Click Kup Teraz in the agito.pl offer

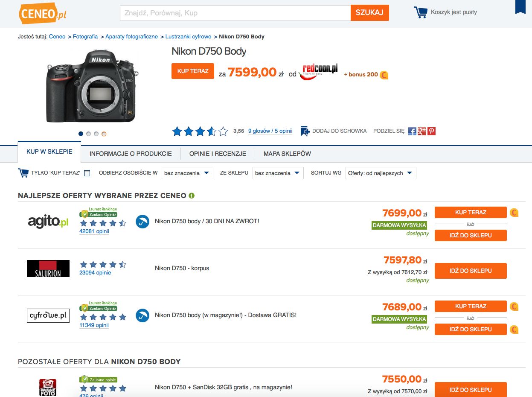pyautogui.click(x=471, y=212)
